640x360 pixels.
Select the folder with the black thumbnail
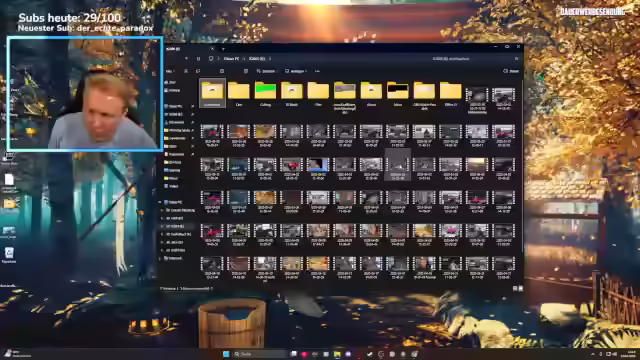(398, 93)
